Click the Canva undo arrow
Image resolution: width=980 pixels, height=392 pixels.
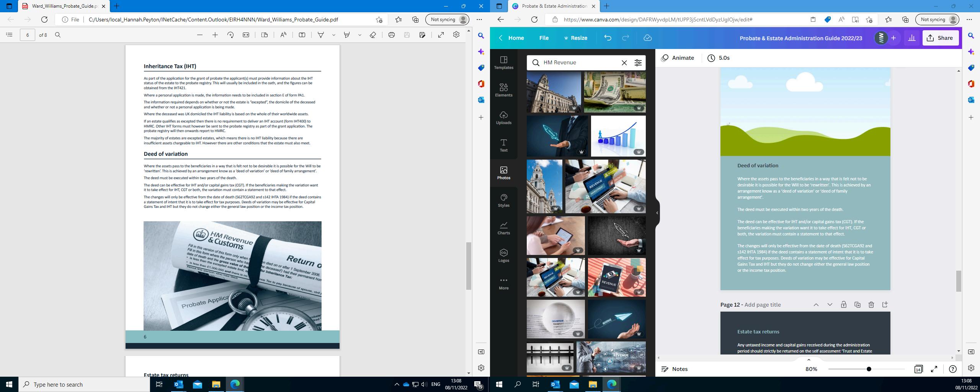coord(608,38)
